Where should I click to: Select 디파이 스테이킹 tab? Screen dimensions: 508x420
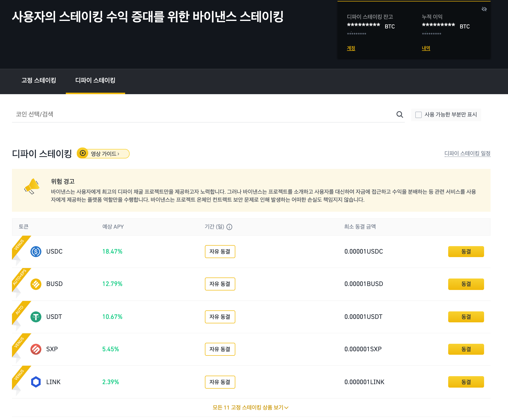pyautogui.click(x=95, y=80)
